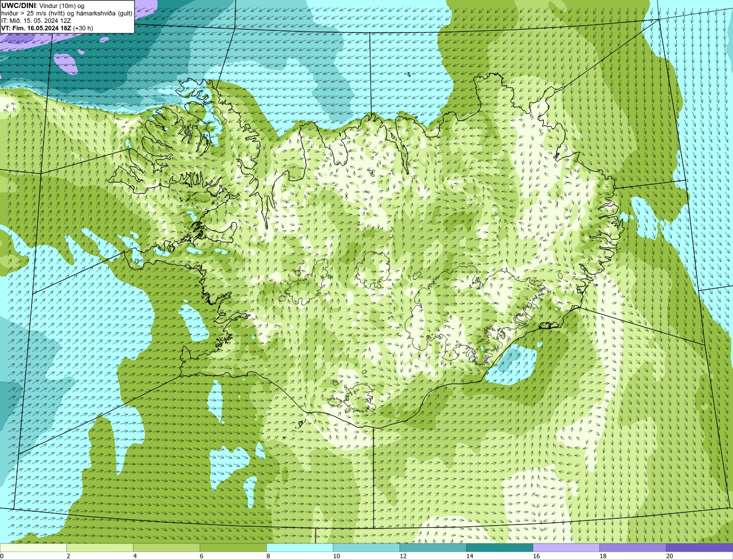Screen dimensions: 733x560
Task: Choose the green 6–8 color bar swatch
Action: 233,547
